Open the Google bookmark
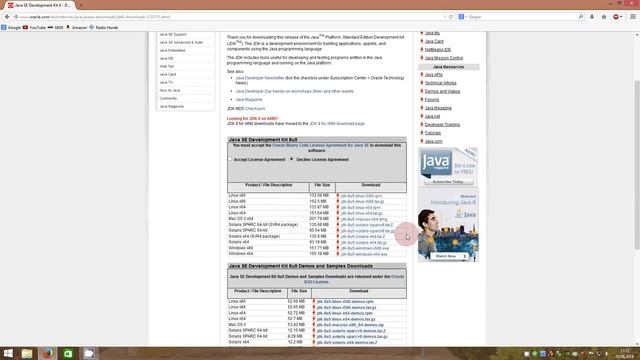Viewport: 640px width, 360px height. pos(11,27)
